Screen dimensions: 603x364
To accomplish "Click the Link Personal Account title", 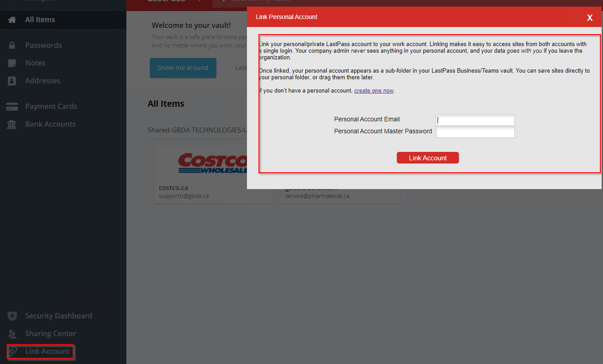I will point(286,17).
